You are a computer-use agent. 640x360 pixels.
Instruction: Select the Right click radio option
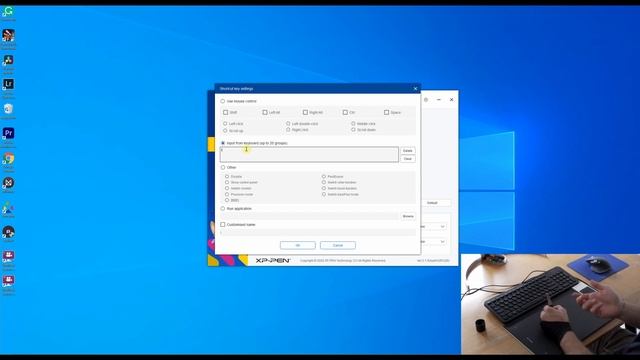pos(288,130)
